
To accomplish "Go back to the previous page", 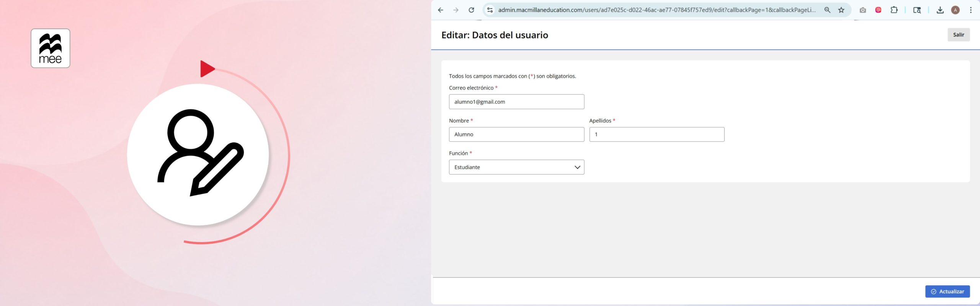I will [x=440, y=10].
